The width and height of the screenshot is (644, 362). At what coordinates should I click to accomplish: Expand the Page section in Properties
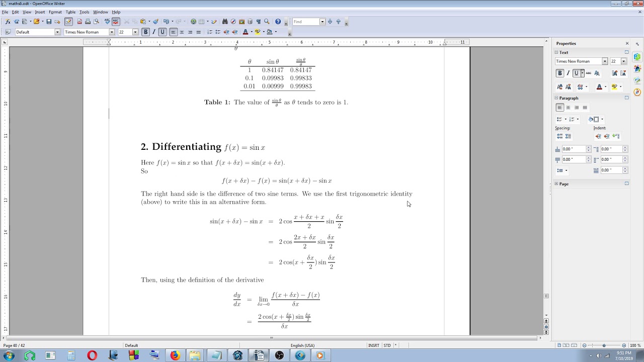click(556, 184)
